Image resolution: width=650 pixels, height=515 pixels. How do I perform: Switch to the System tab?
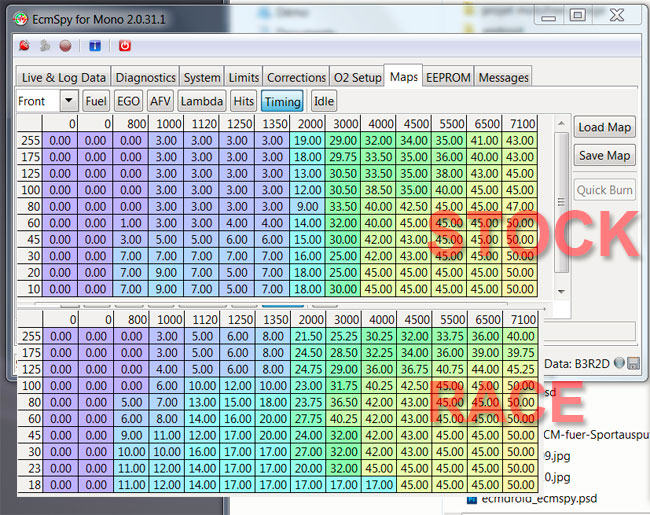click(202, 77)
